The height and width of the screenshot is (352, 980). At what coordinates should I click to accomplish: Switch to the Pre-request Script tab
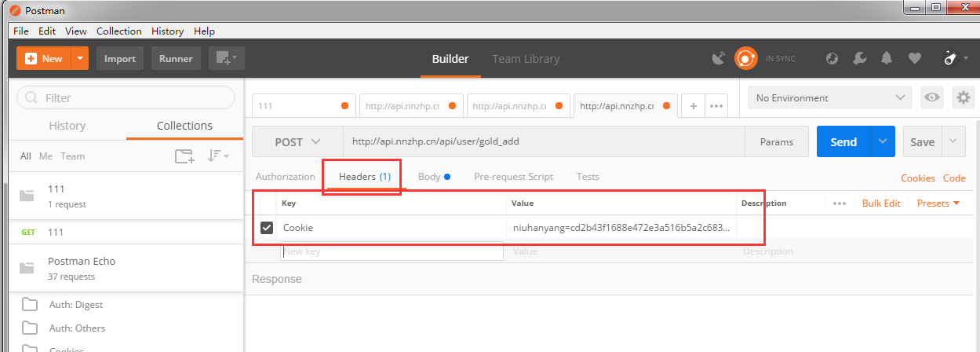click(513, 177)
